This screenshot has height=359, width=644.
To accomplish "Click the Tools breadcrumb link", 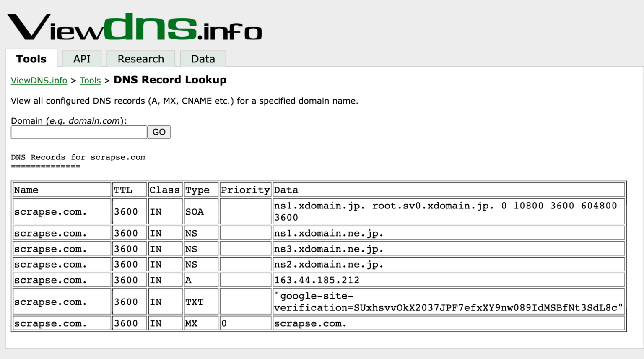I will [90, 80].
